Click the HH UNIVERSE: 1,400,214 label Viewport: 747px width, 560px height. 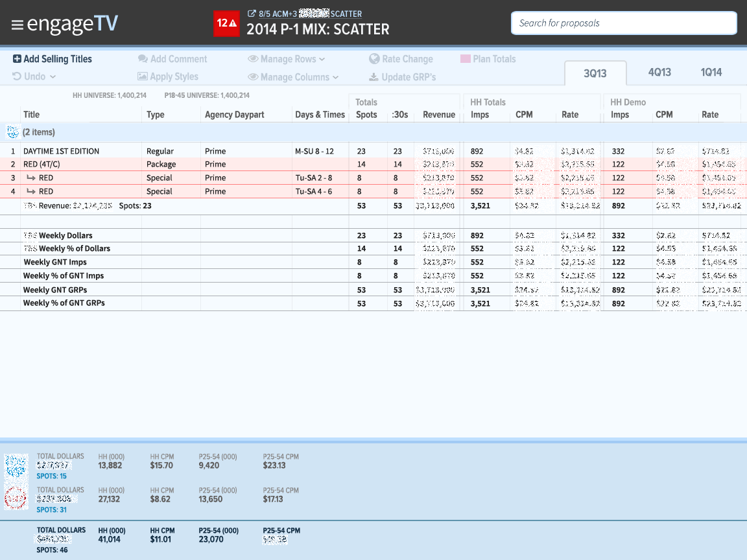click(110, 96)
